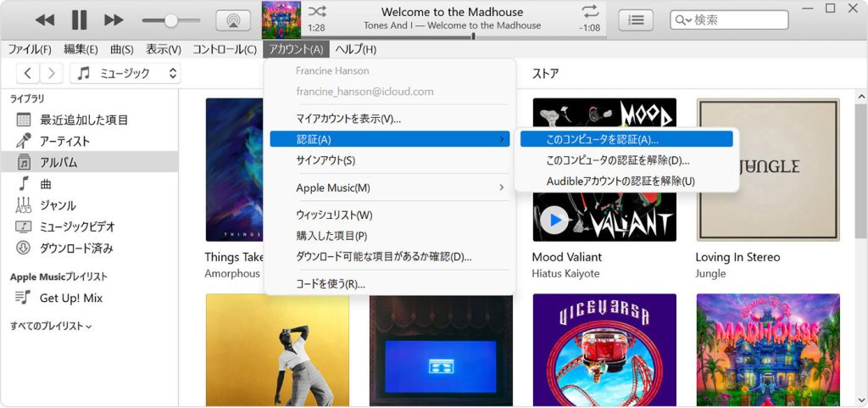Select アルバム in the sidebar
The height and width of the screenshot is (408, 868).
[x=90, y=162]
